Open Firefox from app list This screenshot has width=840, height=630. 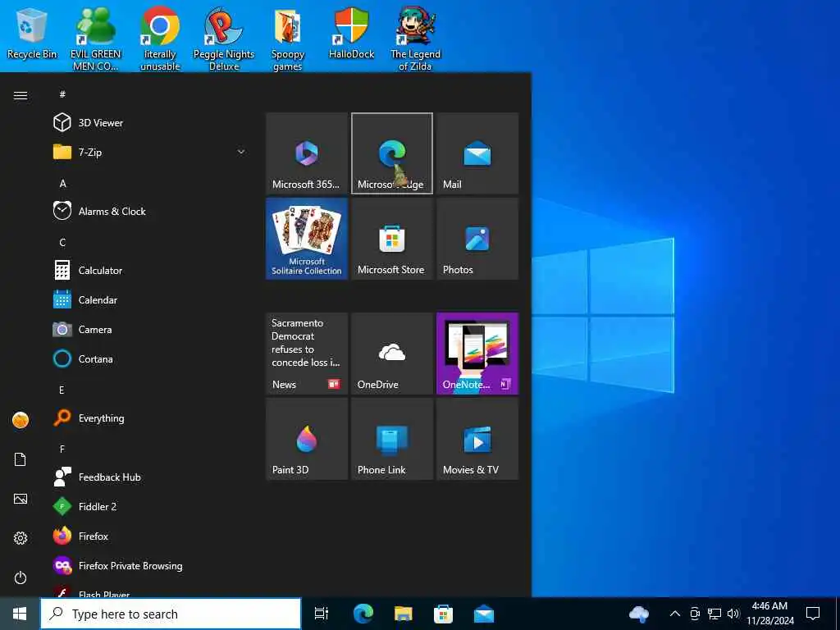150,536
